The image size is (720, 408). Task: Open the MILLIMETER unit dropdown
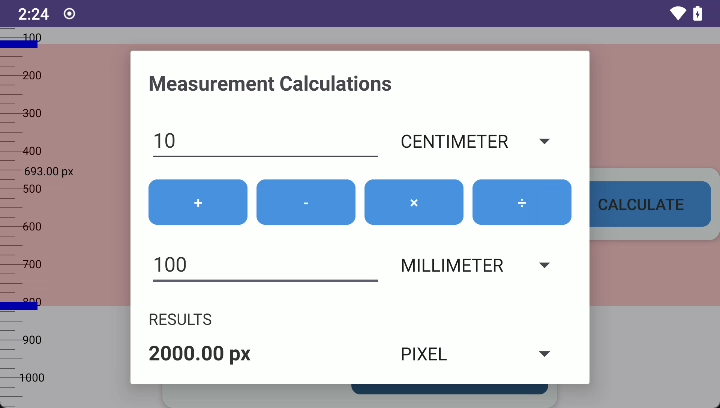coord(475,266)
